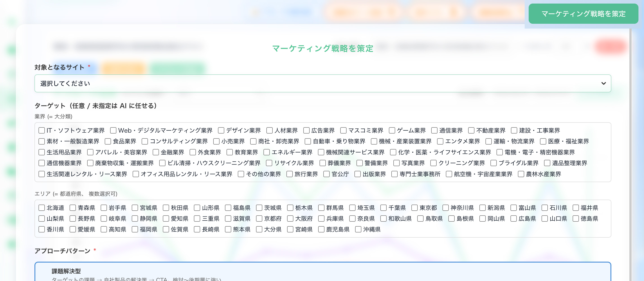Select 航空機・宇宙産業業界 checkbox
Screen dimensions: 644x281
tap(449, 174)
